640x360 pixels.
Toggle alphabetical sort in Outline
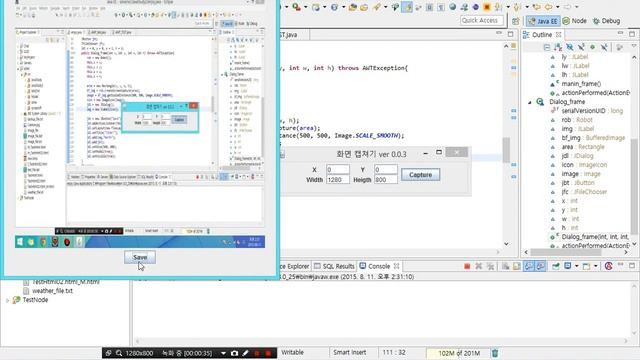pos(558,47)
